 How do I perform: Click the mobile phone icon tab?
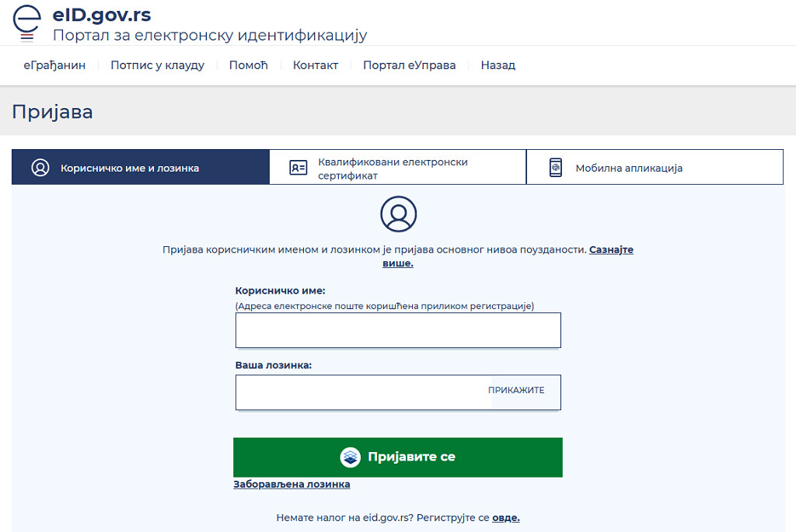click(555, 168)
